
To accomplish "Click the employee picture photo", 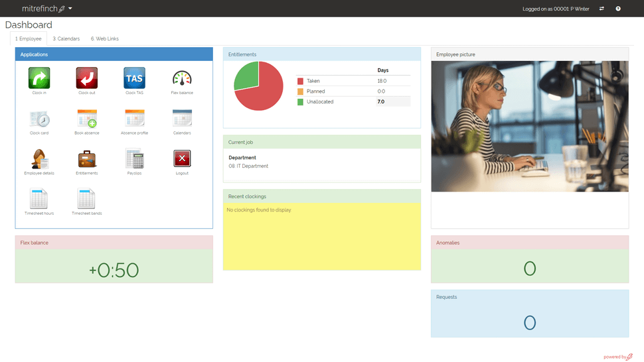I will coord(530,126).
